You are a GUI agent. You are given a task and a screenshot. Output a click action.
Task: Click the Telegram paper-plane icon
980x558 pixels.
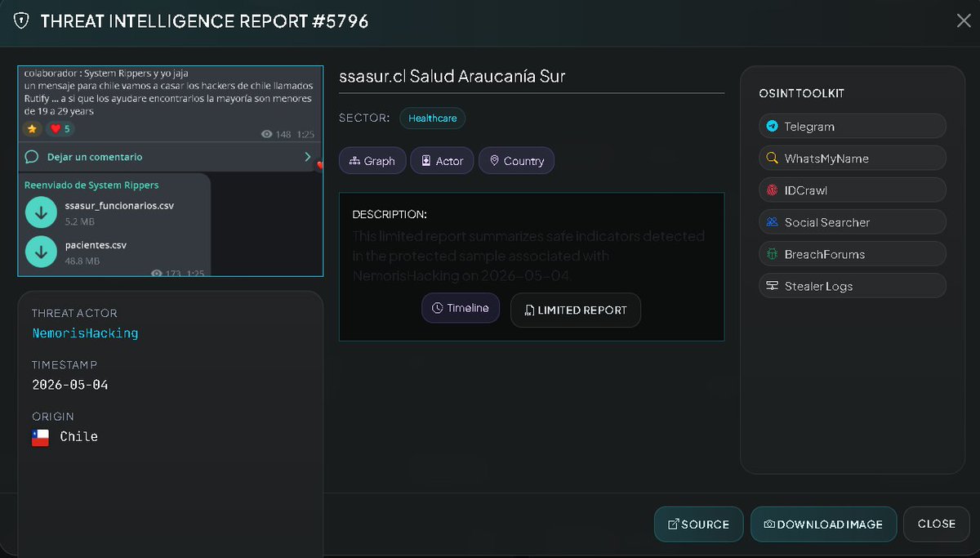click(x=772, y=127)
